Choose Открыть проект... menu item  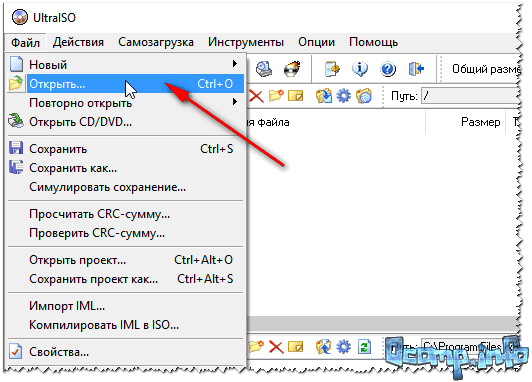click(x=126, y=260)
